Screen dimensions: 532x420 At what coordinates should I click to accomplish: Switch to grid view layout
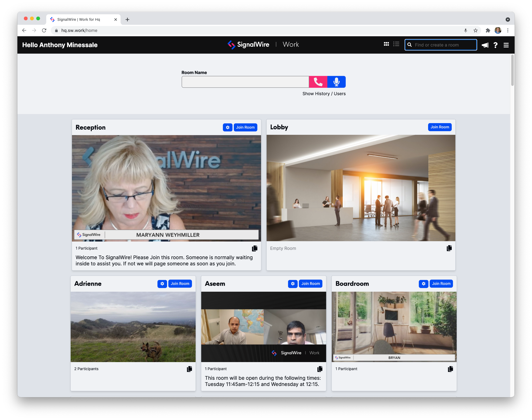coord(386,44)
